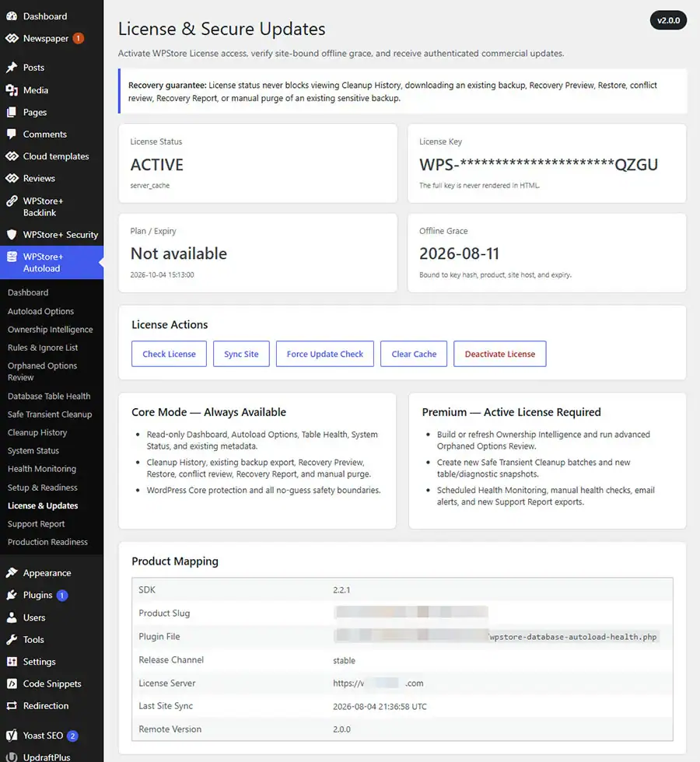Click the Media library icon
This screenshot has height=762, width=700.
point(12,90)
